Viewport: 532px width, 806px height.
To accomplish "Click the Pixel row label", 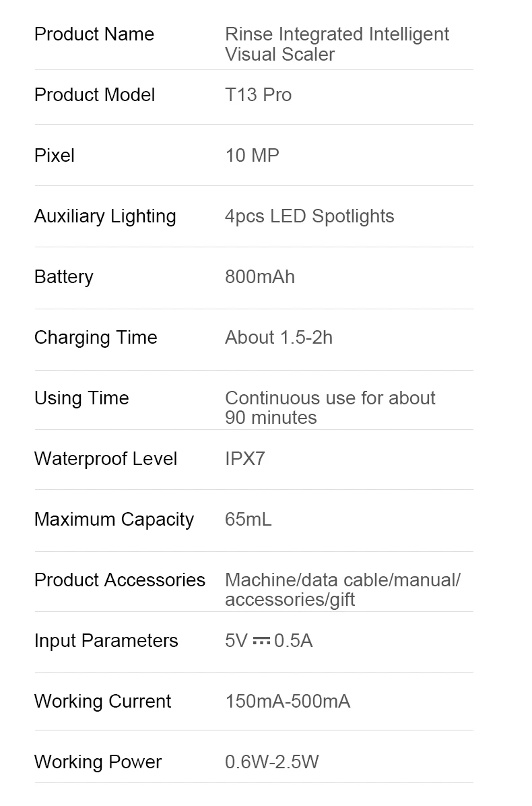I will 55,156.
